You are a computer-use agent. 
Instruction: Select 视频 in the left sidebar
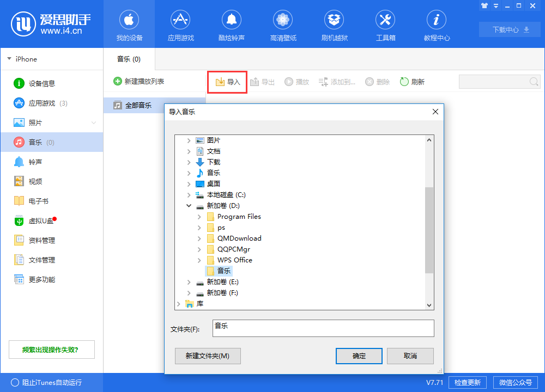[35, 182]
